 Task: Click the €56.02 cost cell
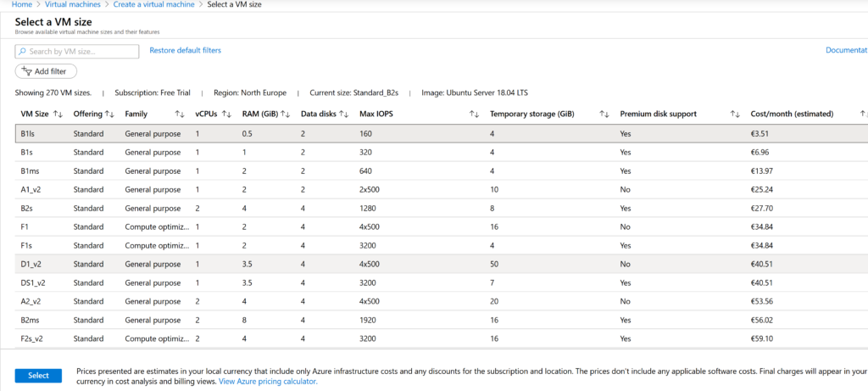click(x=762, y=320)
